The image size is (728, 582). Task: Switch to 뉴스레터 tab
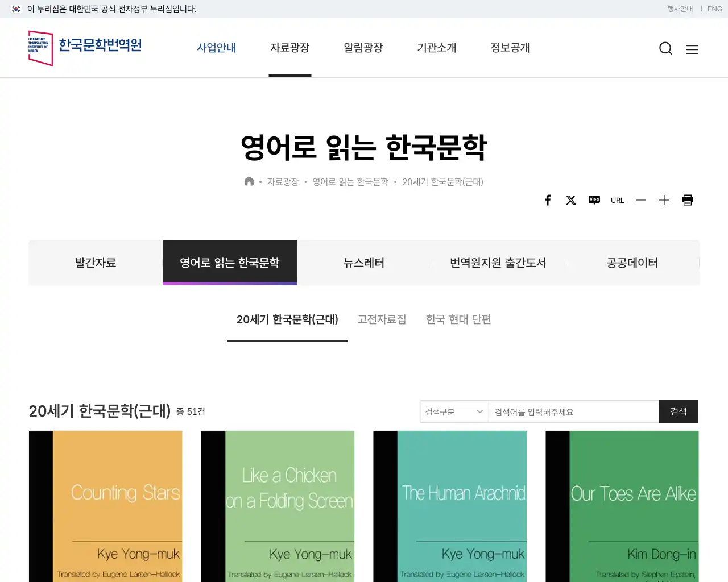click(x=364, y=263)
